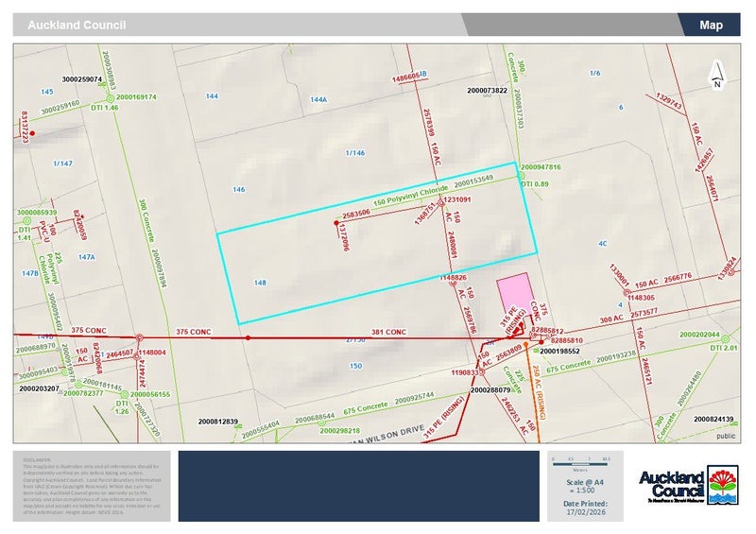Click the Auckland Council header title
The image size is (756, 534).
click(x=76, y=25)
